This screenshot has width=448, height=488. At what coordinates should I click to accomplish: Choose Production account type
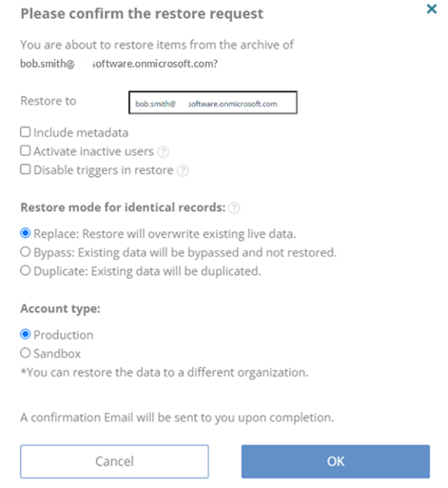26,334
